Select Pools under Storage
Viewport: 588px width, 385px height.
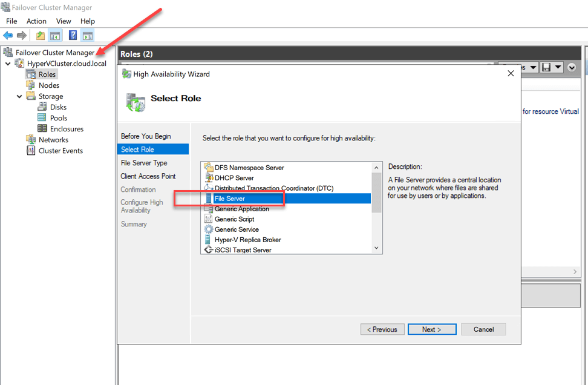(x=59, y=118)
